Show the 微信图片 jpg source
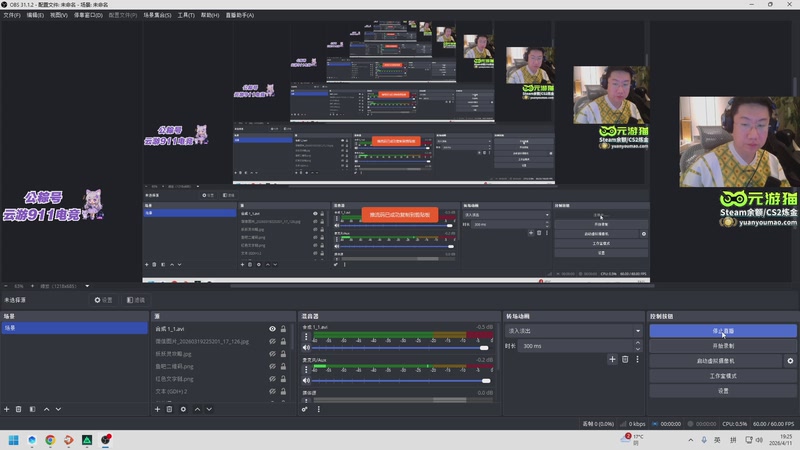800x450 pixels. 272,341
